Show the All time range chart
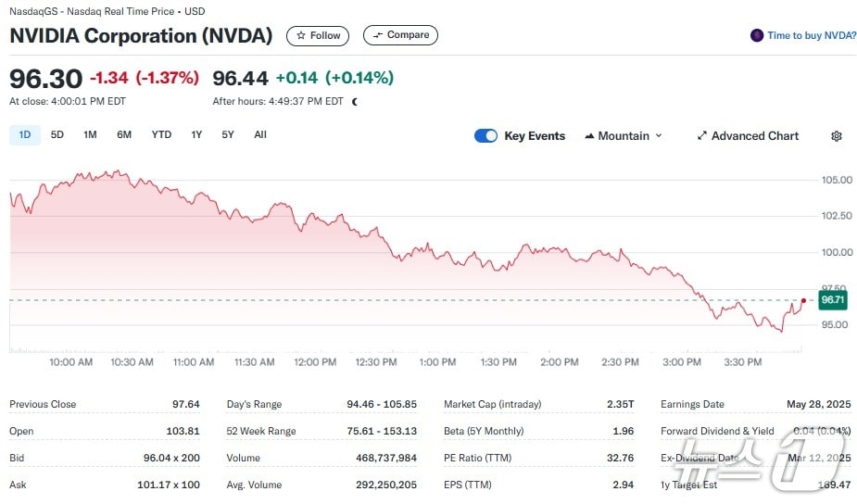857x504 pixels. (260, 135)
